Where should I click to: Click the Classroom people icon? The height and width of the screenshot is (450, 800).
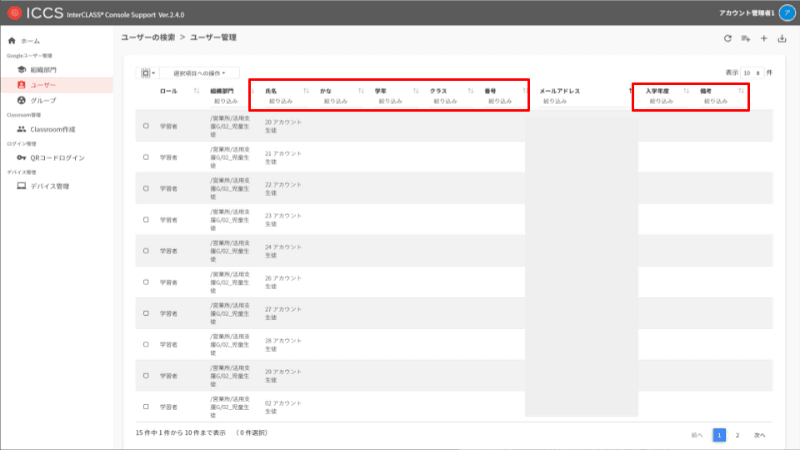[x=21, y=129]
